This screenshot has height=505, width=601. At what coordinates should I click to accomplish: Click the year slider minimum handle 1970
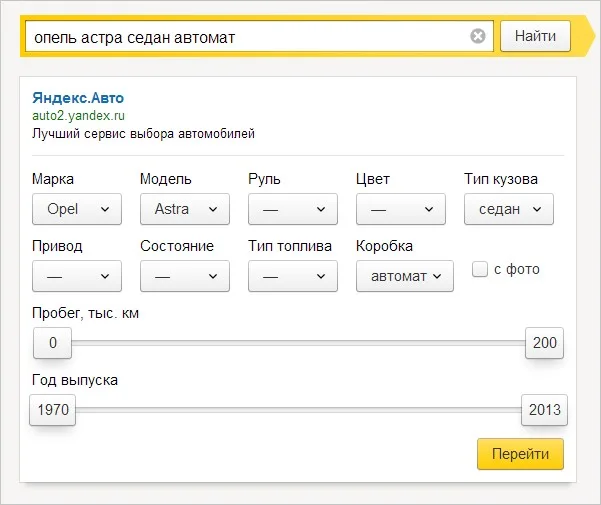tap(53, 410)
